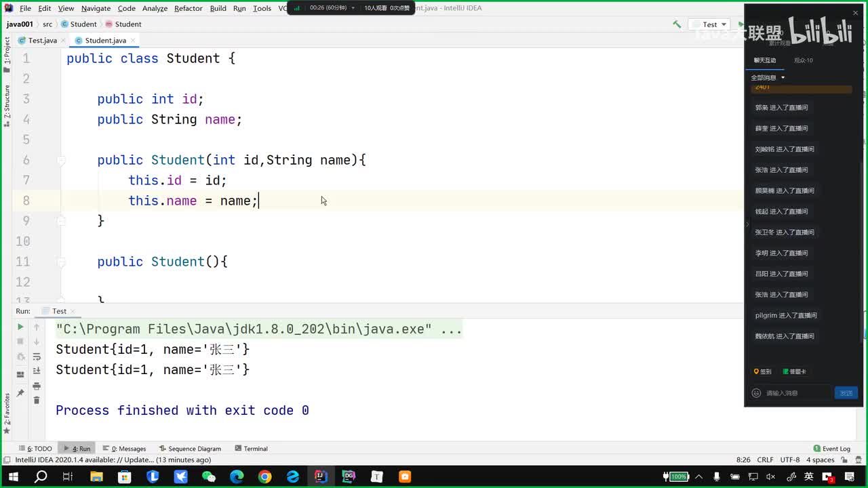Open the Messages tool window
This screenshot has width=868, height=488.
124,449
